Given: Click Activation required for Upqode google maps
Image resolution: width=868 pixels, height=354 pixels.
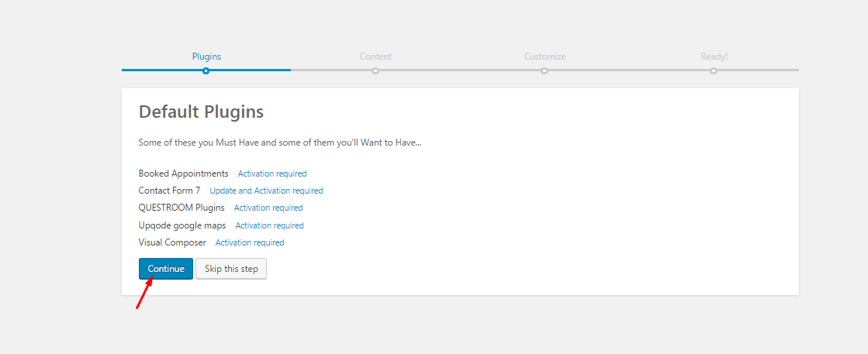Looking at the screenshot, I should click(270, 225).
